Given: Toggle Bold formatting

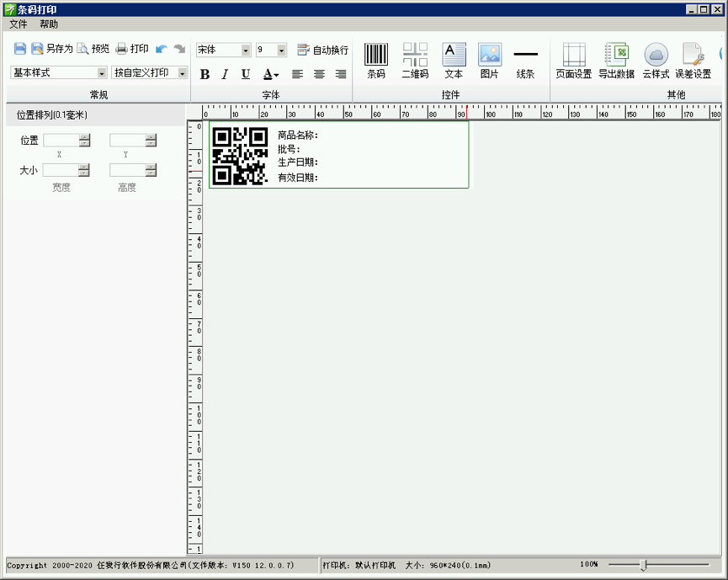Looking at the screenshot, I should coord(205,74).
